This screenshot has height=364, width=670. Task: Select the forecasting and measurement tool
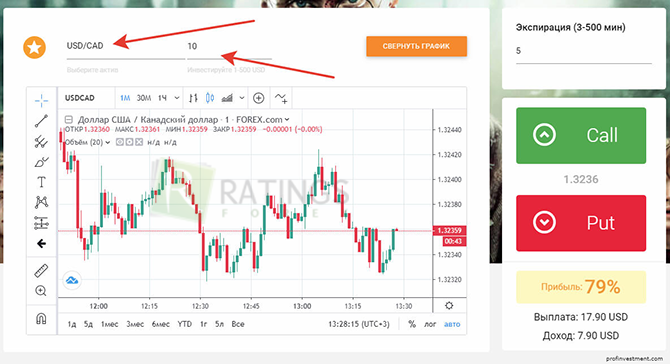pyautogui.click(x=41, y=223)
